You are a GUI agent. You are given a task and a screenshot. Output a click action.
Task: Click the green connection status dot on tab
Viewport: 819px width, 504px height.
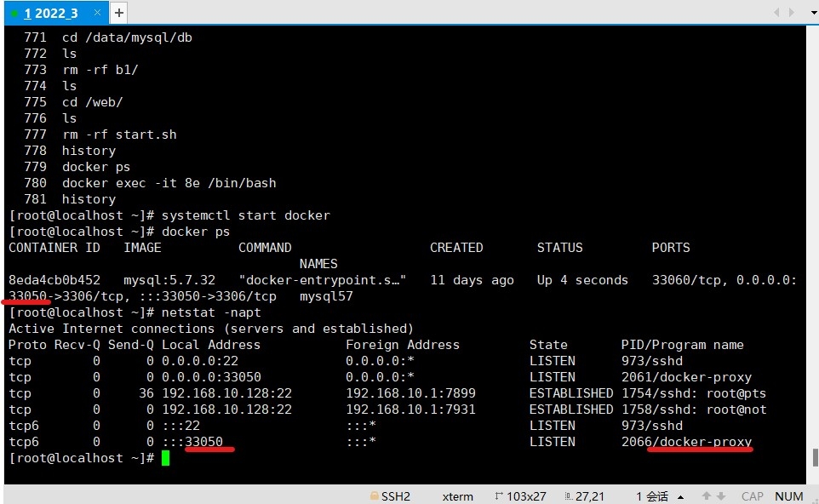point(14,14)
